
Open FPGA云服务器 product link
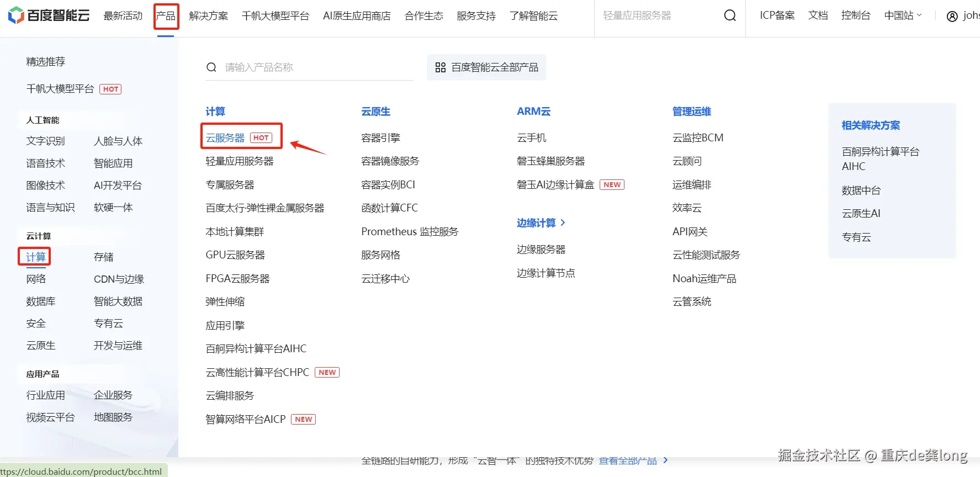237,279
